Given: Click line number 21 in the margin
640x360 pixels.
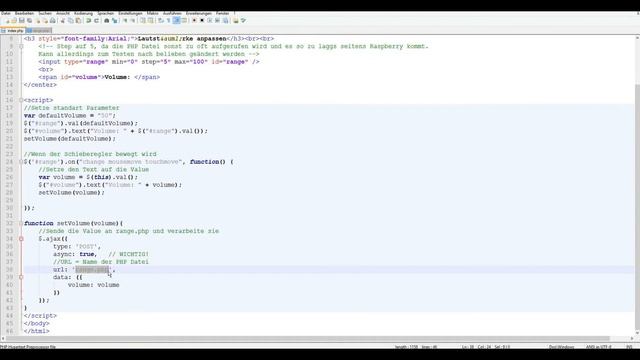Looking at the screenshot, I should click(9, 139).
